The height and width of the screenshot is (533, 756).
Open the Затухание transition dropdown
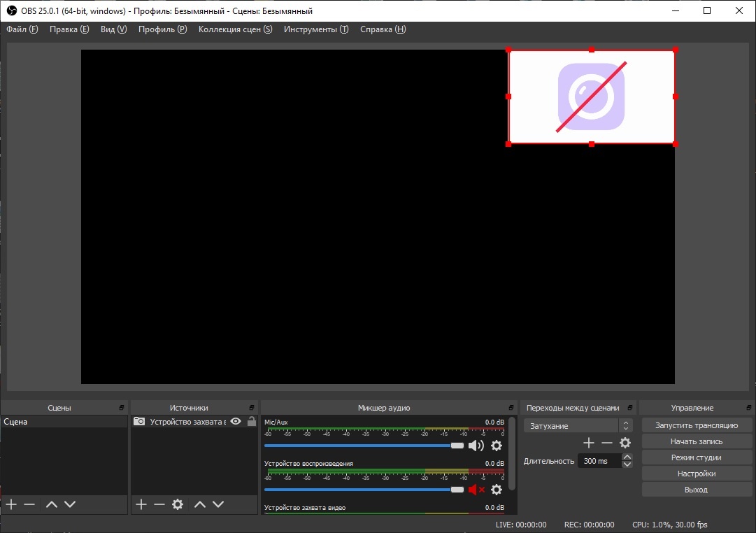click(578, 426)
